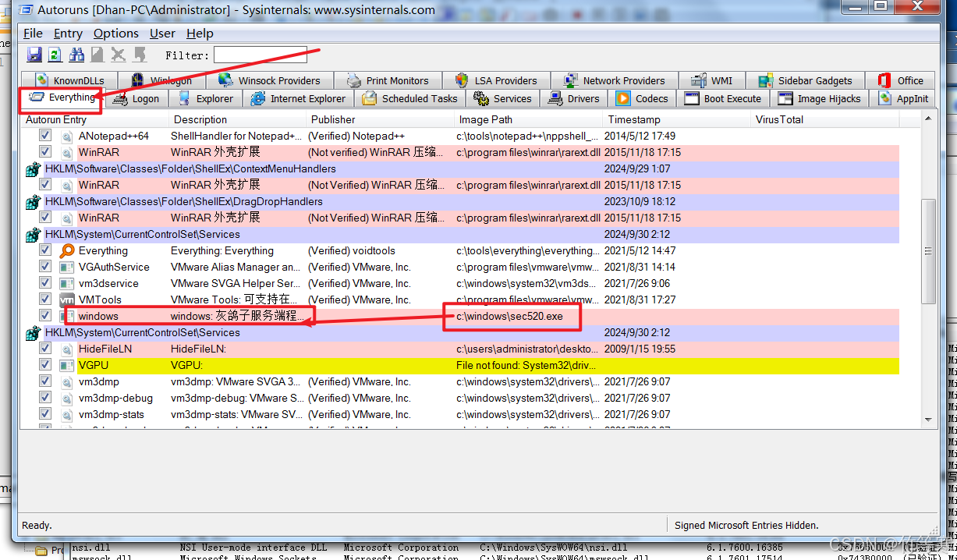Switch to the Scheduled Tasks tab
957x560 pixels.
(x=410, y=99)
